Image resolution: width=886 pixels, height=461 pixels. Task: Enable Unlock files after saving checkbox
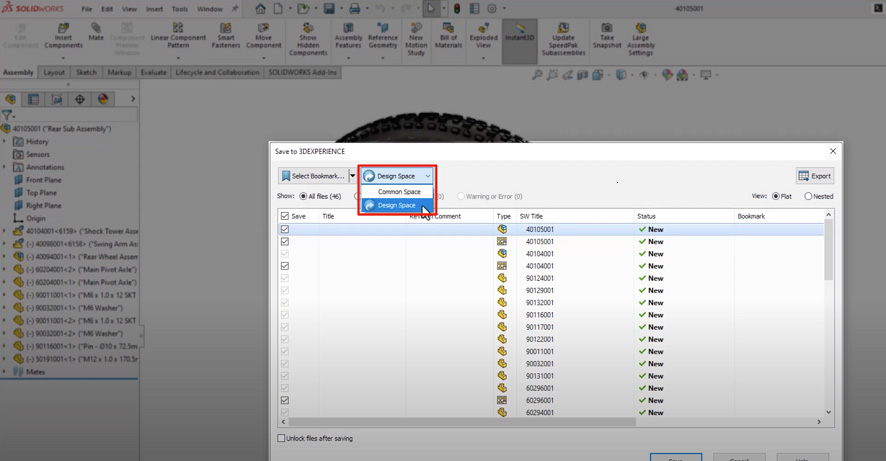pos(281,438)
